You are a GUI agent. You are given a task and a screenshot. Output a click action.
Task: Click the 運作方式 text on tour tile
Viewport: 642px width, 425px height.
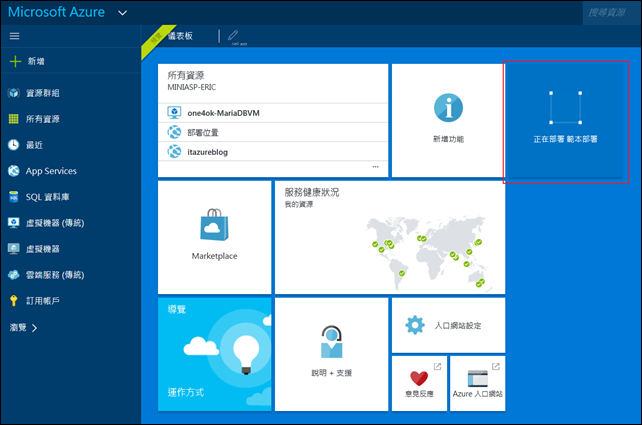(x=186, y=392)
